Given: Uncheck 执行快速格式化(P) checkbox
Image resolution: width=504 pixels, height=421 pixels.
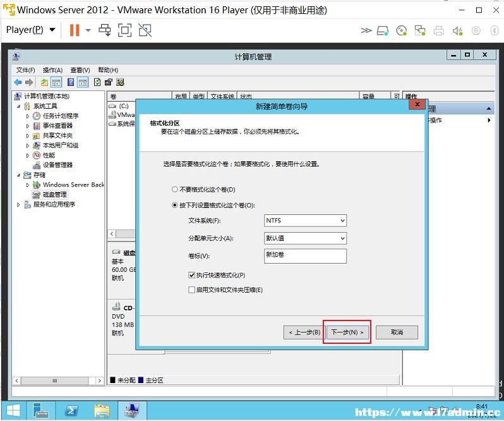Looking at the screenshot, I should click(x=191, y=275).
